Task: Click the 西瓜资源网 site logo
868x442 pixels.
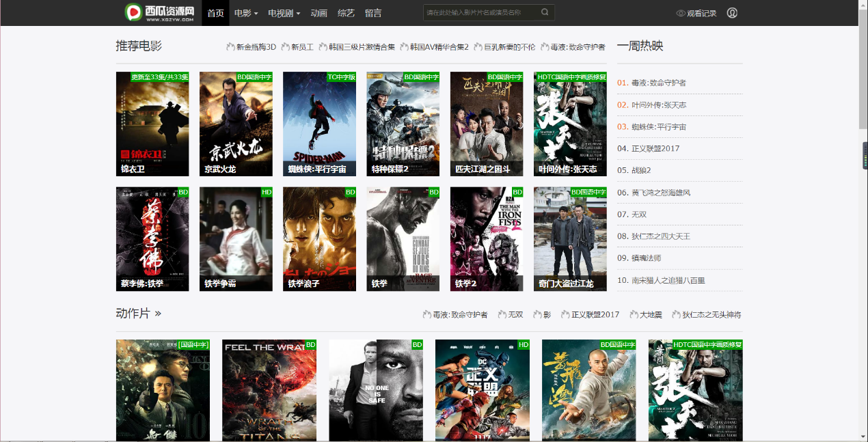Action: click(x=160, y=12)
